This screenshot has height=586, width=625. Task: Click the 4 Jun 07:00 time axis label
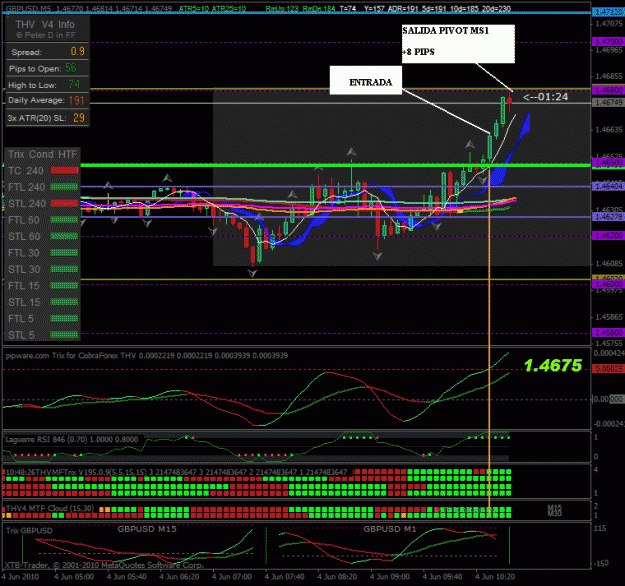pyautogui.click(x=232, y=576)
